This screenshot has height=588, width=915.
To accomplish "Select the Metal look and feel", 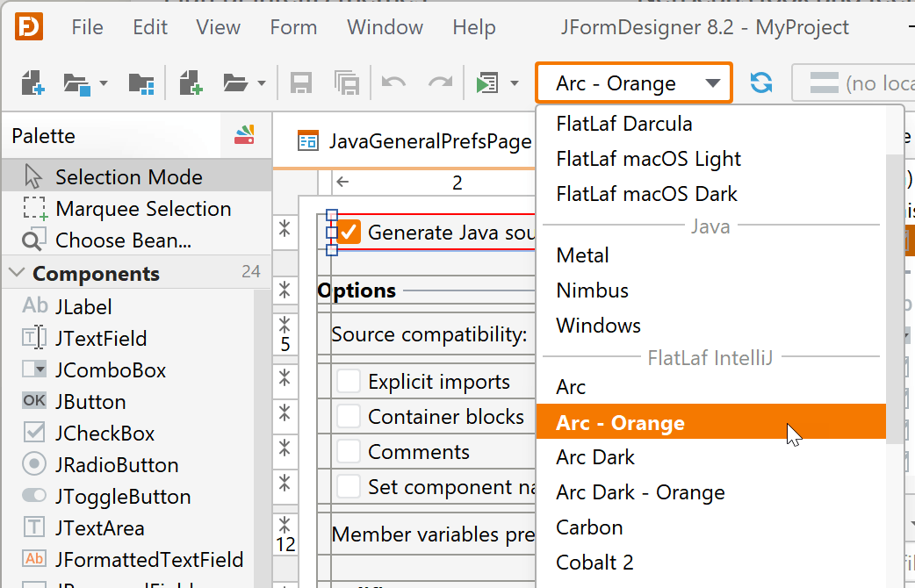I will point(710,255).
